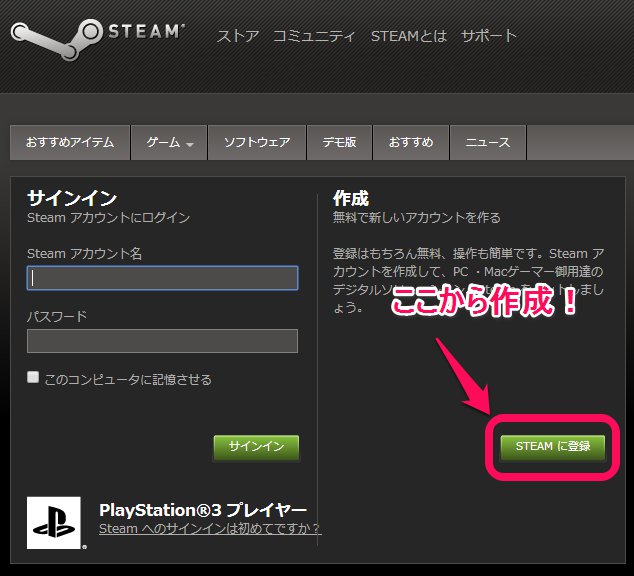
Task: Click the PlayStation®3 プレイヤー heading
Action: pos(203,510)
